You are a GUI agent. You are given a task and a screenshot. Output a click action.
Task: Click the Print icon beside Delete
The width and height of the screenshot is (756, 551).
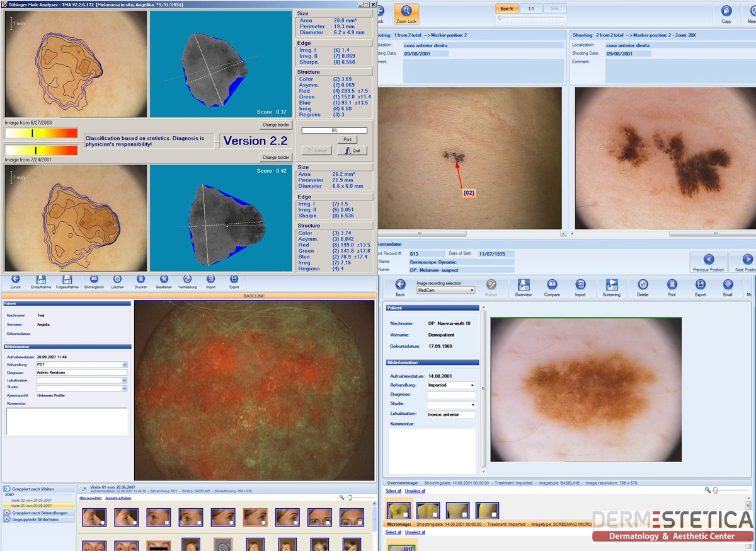672,285
